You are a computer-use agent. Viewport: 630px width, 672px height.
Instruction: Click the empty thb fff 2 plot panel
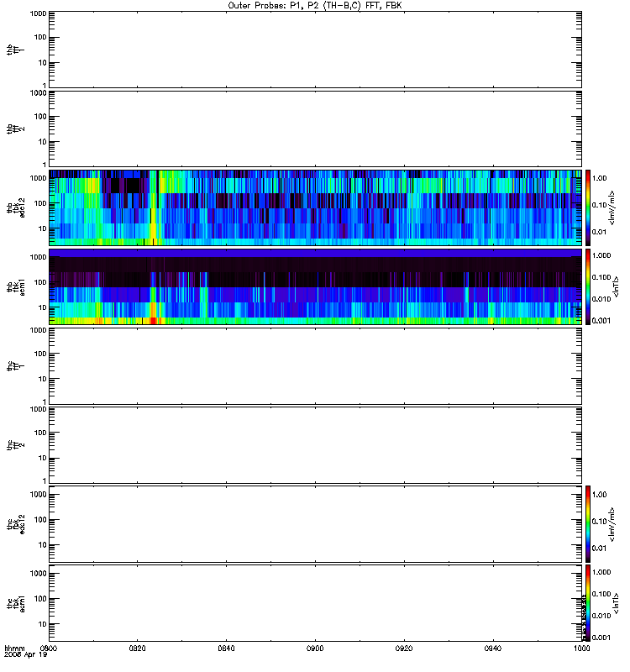tap(315, 129)
